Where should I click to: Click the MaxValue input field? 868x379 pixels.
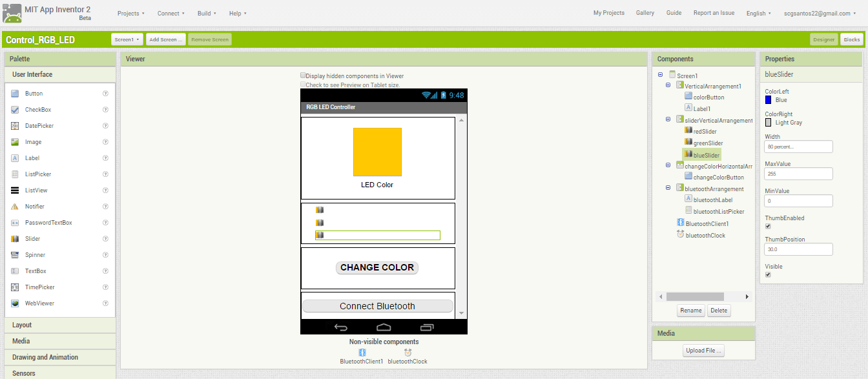point(798,174)
